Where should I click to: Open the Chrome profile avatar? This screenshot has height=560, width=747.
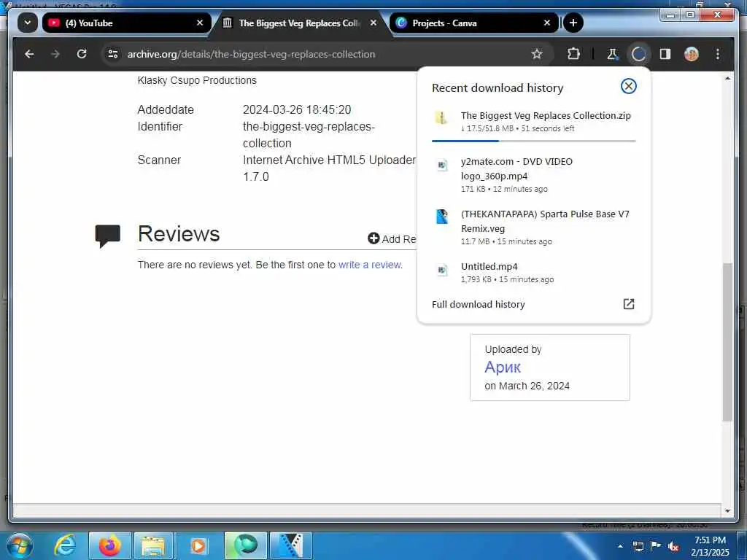click(x=692, y=54)
